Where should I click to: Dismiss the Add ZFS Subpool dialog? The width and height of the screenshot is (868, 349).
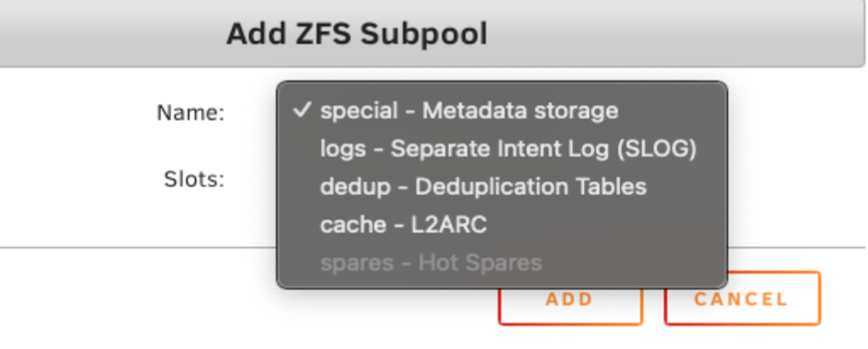coord(741,299)
